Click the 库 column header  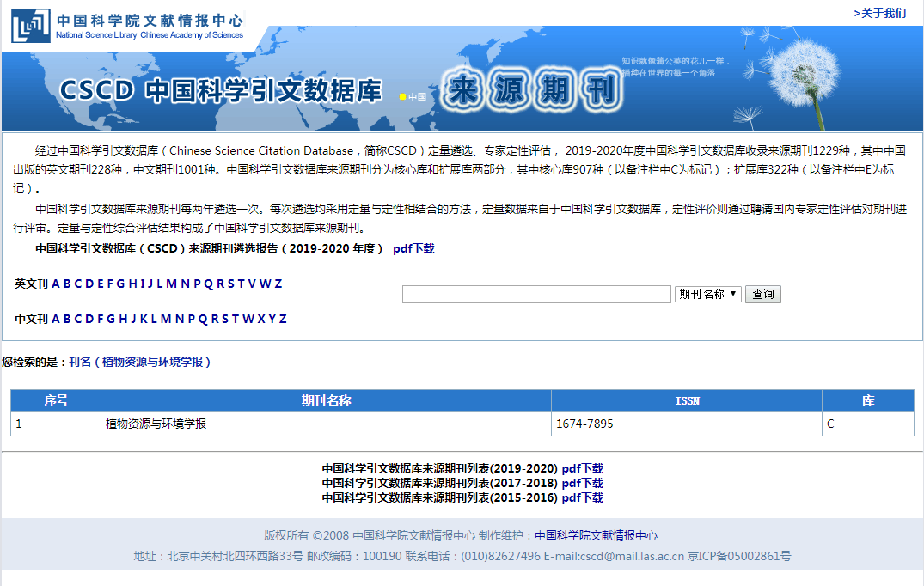(868, 400)
